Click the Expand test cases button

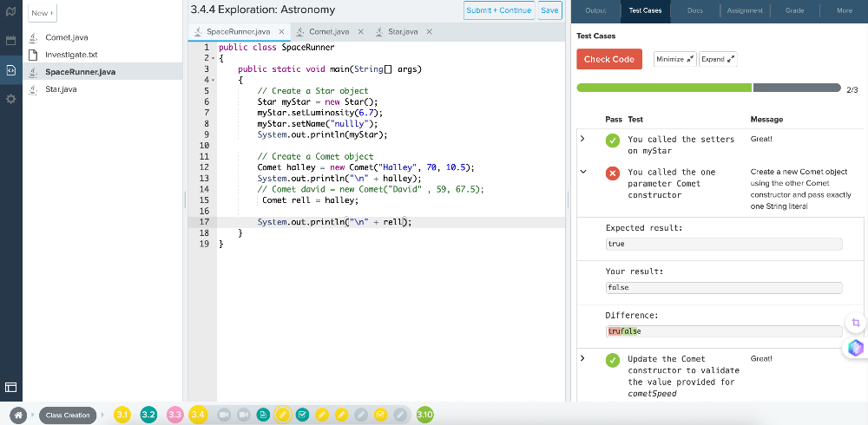(718, 59)
